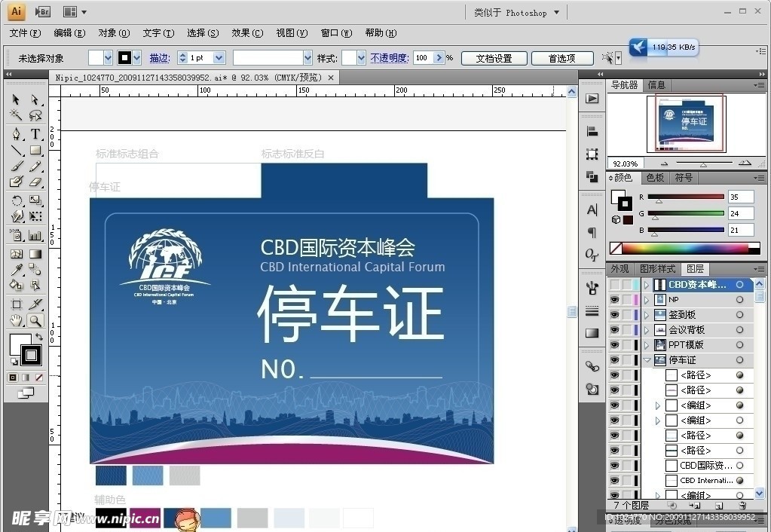The width and height of the screenshot is (771, 532).
Task: Click the 文档设置 button
Action: 494,59
